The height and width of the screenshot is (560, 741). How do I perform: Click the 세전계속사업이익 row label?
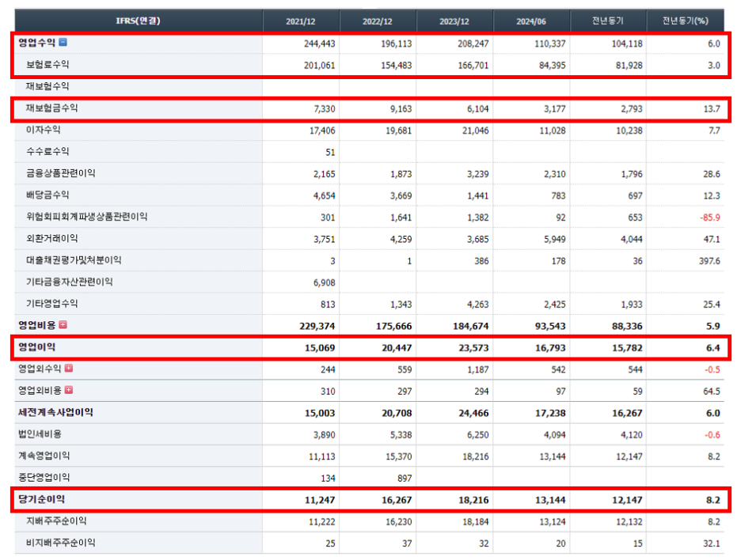click(x=55, y=412)
